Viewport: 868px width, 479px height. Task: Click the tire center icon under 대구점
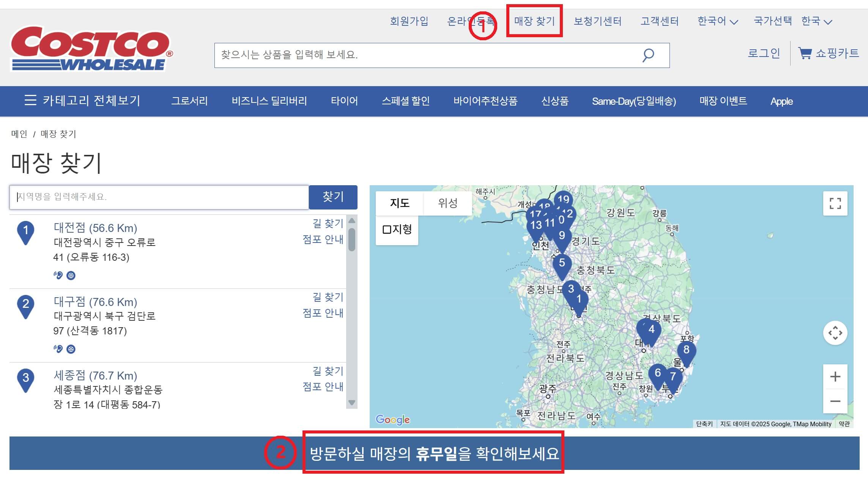coord(71,349)
